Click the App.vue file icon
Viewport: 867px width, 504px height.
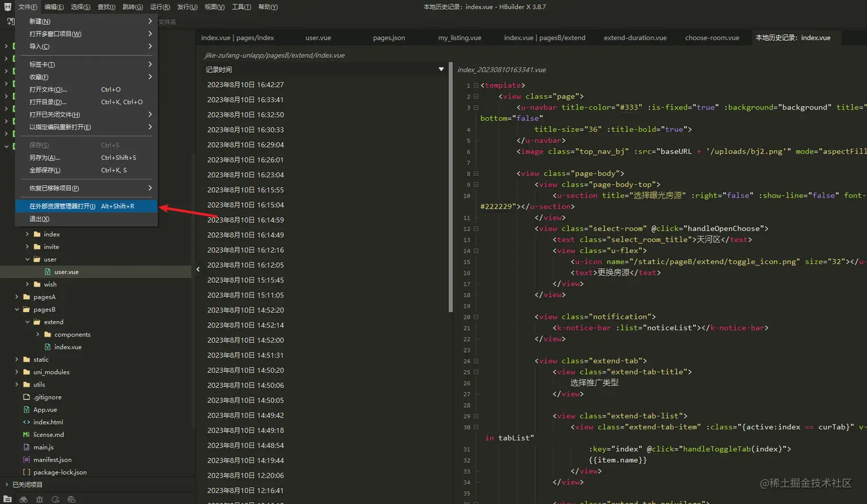pyautogui.click(x=26, y=409)
